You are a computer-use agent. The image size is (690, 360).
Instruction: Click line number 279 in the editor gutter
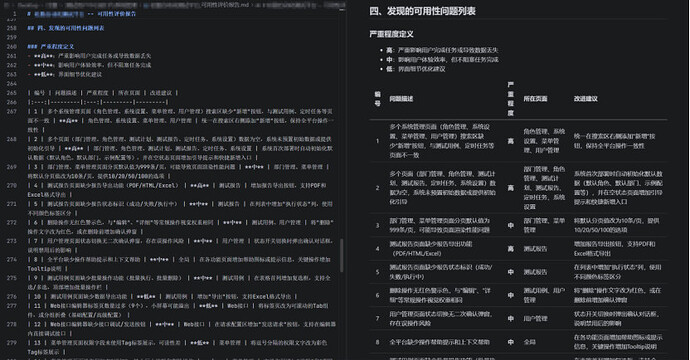(x=11, y=342)
